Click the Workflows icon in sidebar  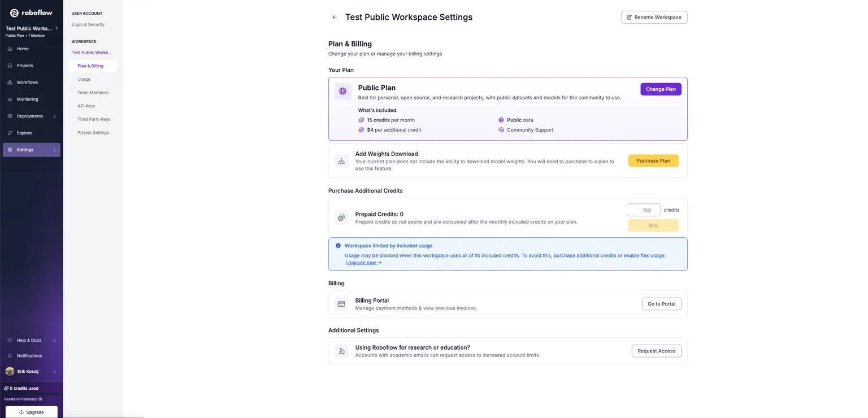[x=10, y=82]
